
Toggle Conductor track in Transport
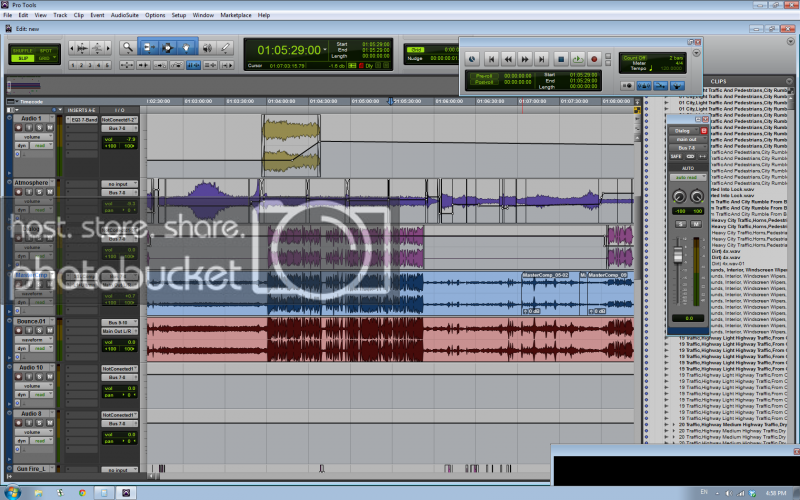(678, 86)
